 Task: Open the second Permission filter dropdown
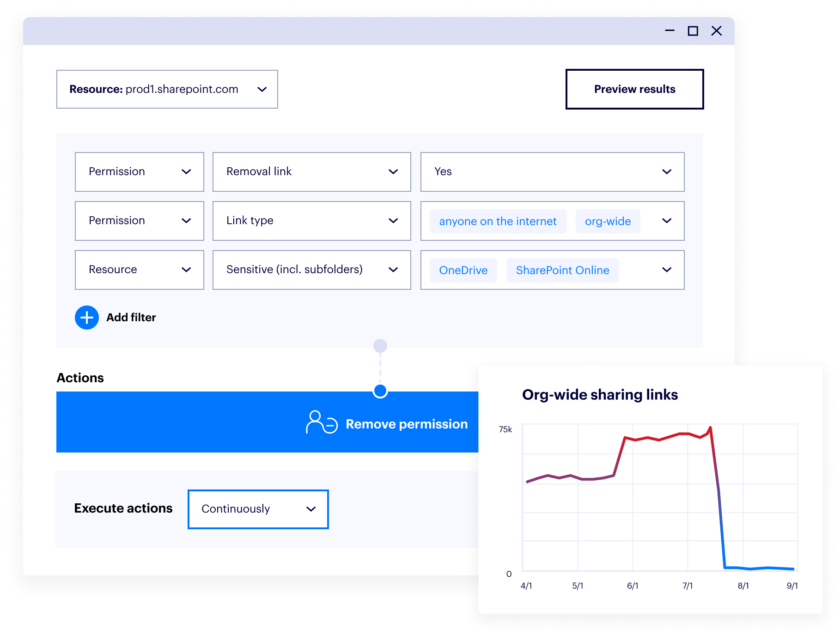coord(139,220)
